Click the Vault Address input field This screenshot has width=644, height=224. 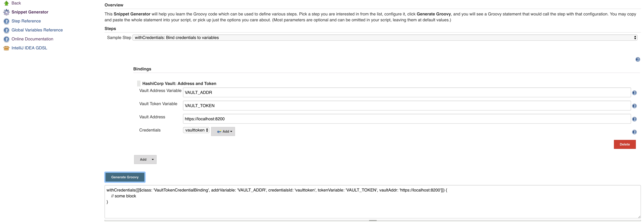click(406, 119)
